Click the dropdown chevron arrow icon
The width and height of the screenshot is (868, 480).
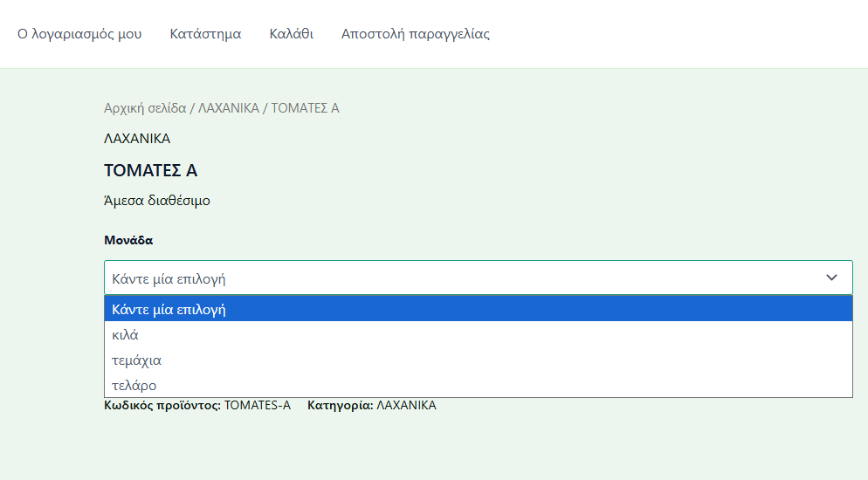click(x=831, y=278)
